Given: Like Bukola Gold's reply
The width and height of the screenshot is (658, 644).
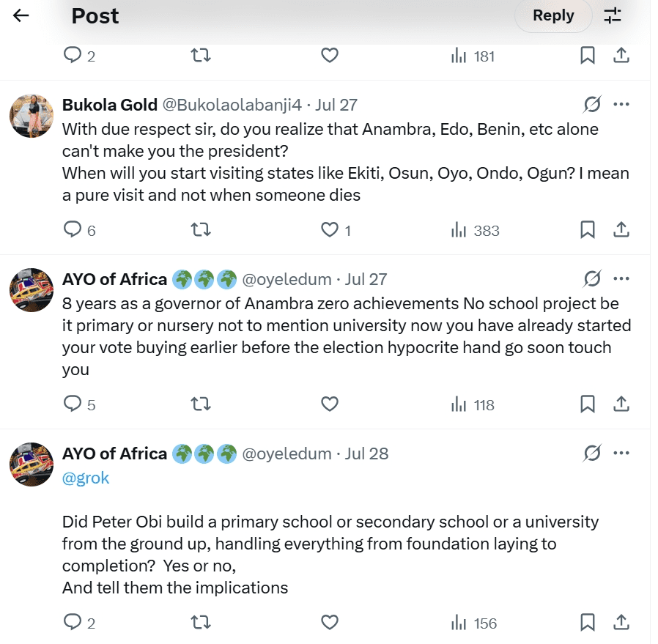Looking at the screenshot, I should 330,230.
